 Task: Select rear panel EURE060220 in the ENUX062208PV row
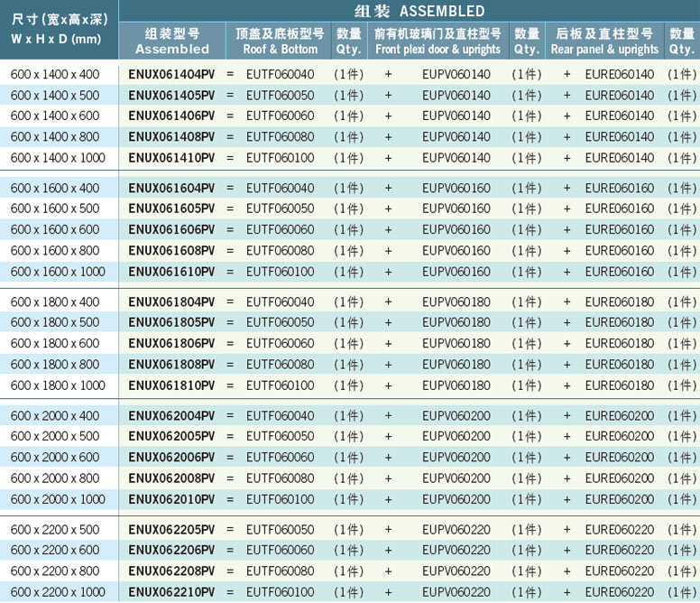(620, 571)
